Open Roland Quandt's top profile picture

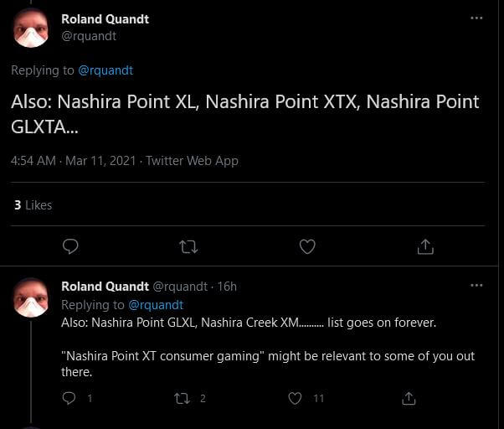point(31,28)
